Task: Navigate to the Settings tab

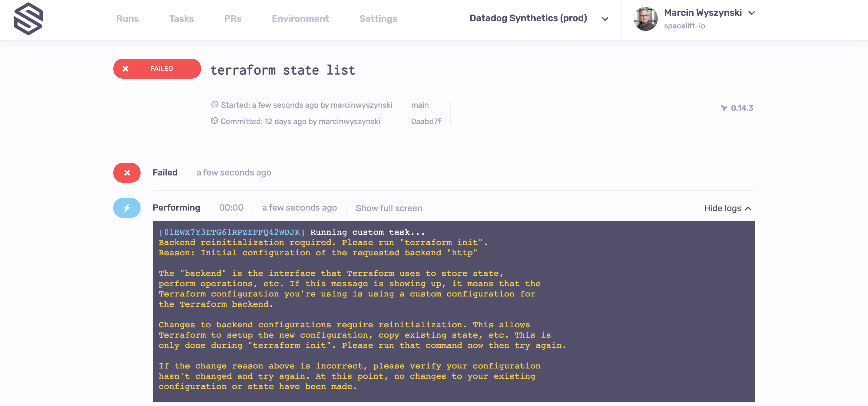Action: pyautogui.click(x=378, y=18)
